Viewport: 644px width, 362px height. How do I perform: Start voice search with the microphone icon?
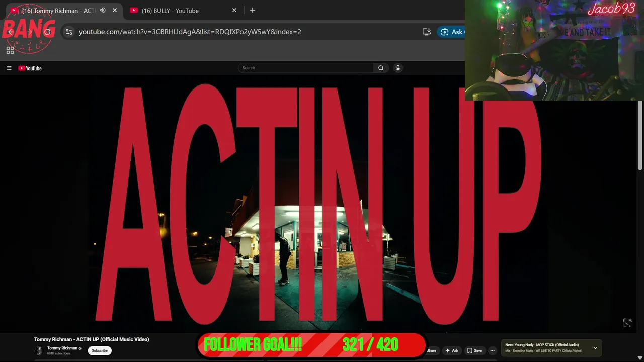coord(398,68)
